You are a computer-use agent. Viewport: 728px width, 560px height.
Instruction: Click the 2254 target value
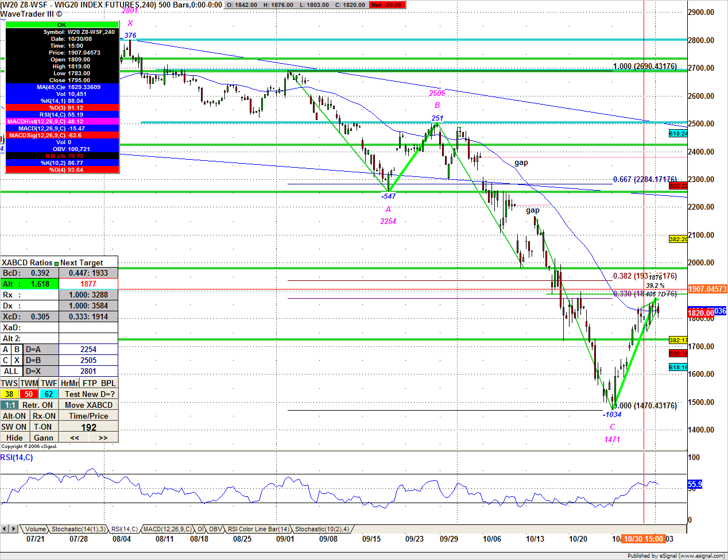pyautogui.click(x=88, y=349)
